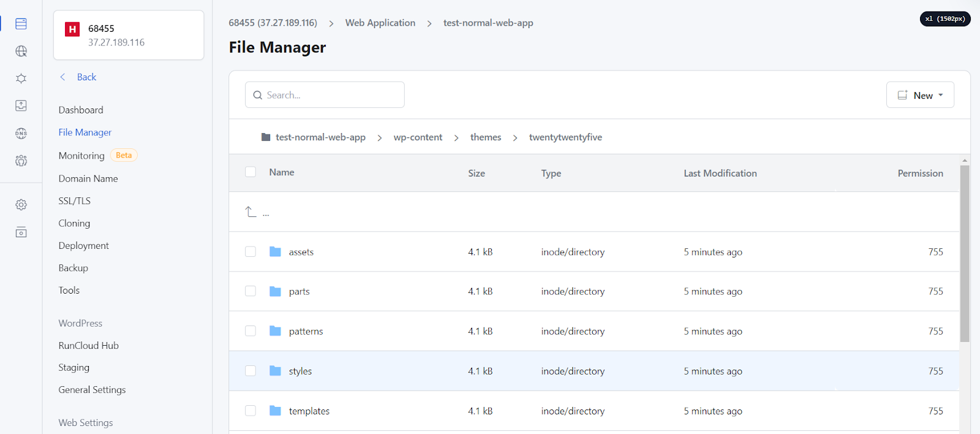Click the patterns folder icon
Image resolution: width=980 pixels, height=434 pixels.
click(x=275, y=331)
